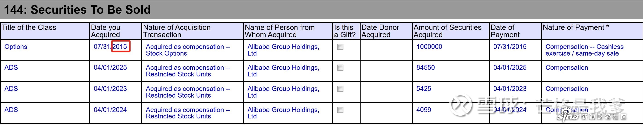Click the 'Is this a Gift?' column header

[x=345, y=31]
